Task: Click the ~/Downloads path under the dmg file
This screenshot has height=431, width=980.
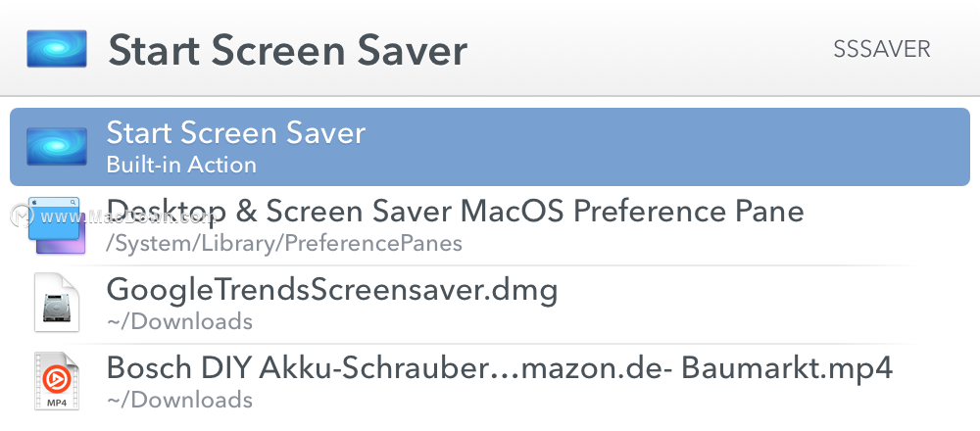Action: 179,321
